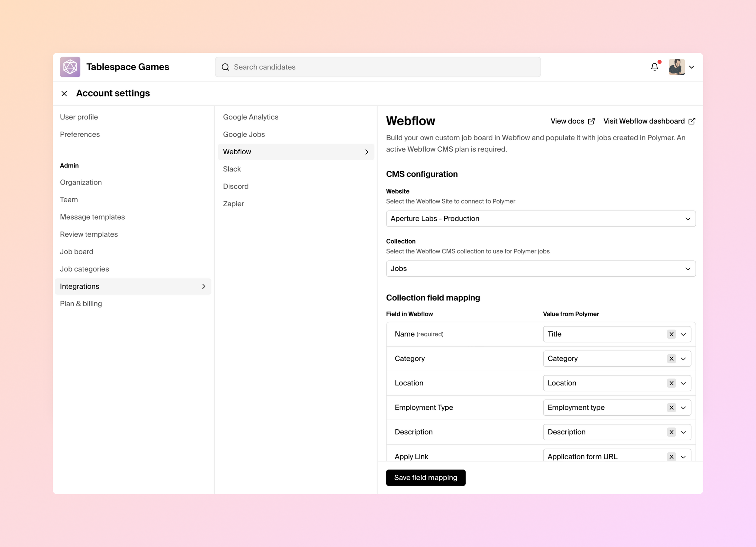Expand the Title value dropdown arrow
Image resolution: width=756 pixels, height=547 pixels.
tap(683, 334)
